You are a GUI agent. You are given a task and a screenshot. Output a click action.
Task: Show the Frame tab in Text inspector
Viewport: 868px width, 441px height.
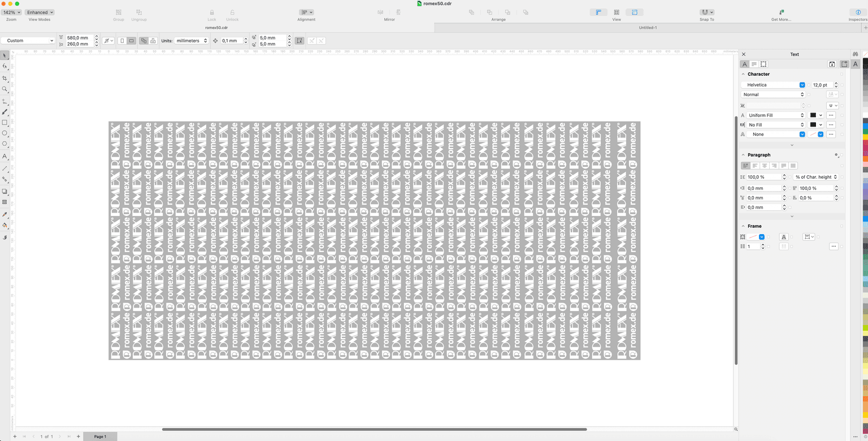pyautogui.click(x=763, y=64)
